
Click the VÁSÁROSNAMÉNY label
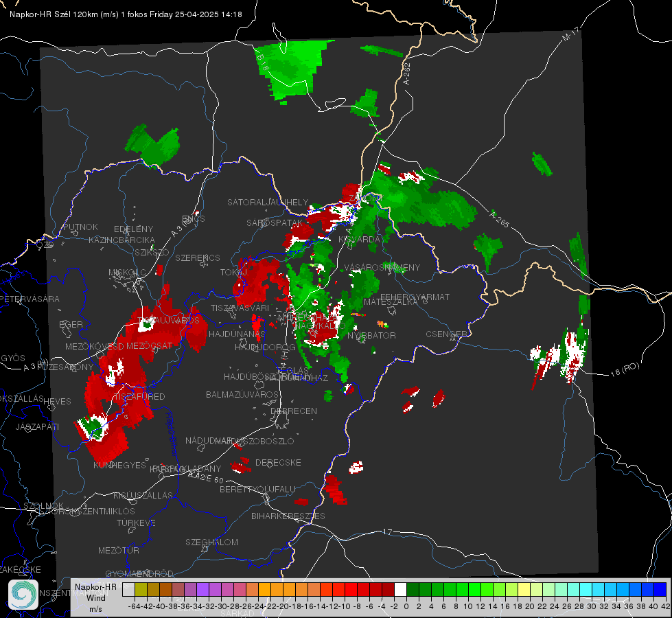[x=382, y=268]
